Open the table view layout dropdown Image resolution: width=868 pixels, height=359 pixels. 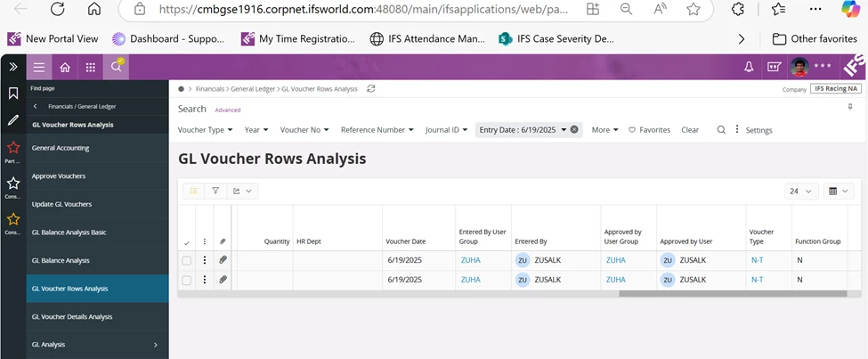pos(839,192)
